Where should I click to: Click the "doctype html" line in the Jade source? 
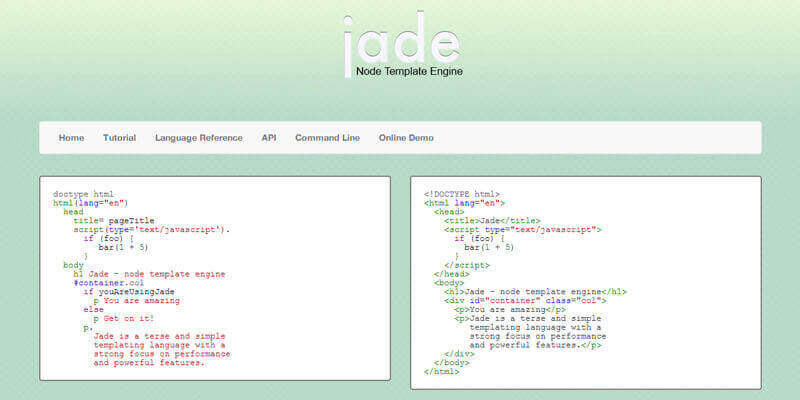tap(83, 193)
